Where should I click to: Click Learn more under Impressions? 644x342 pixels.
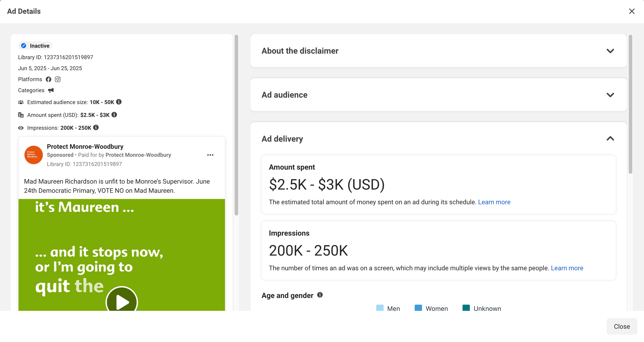567,268
